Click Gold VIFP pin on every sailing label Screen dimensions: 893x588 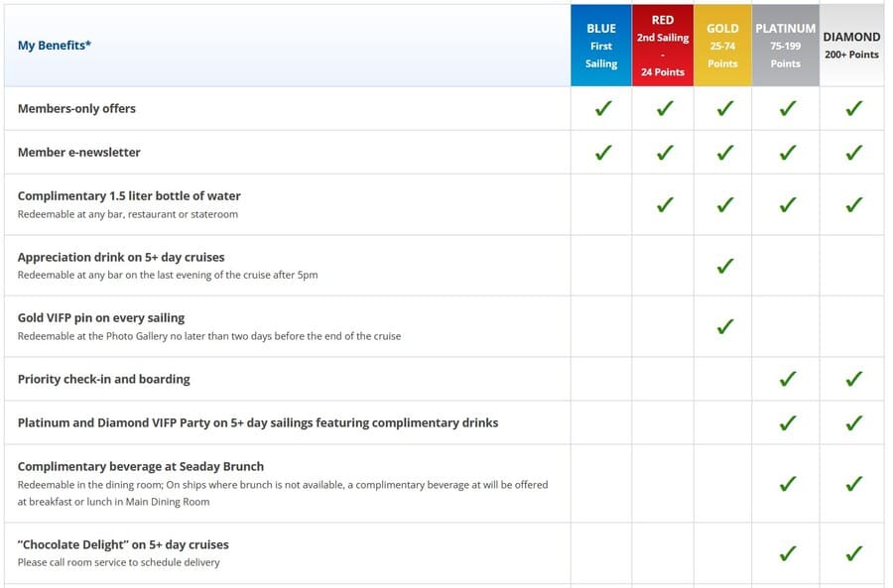[101, 317]
